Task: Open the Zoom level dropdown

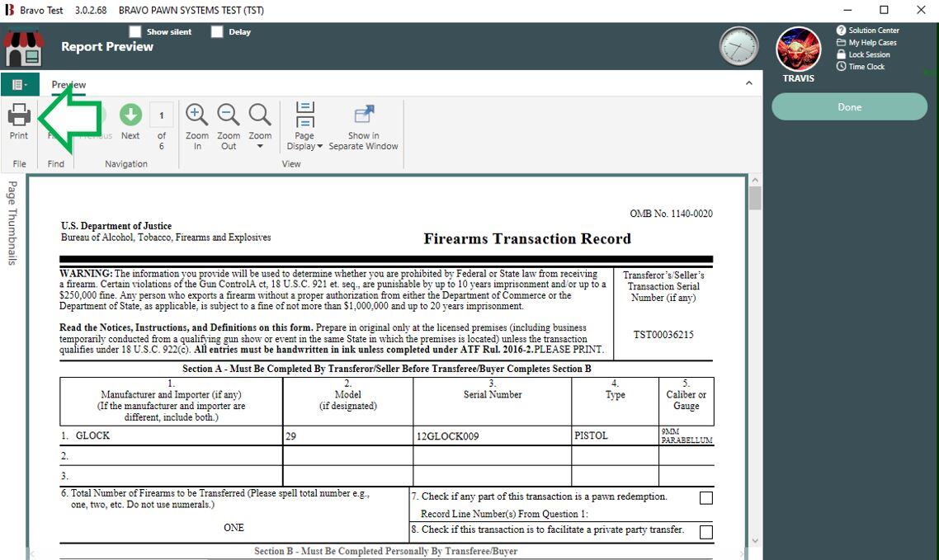Action: [x=260, y=126]
